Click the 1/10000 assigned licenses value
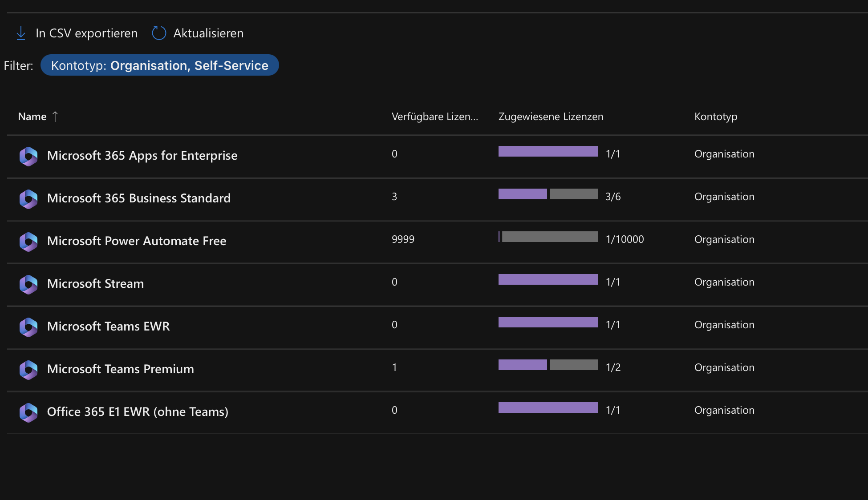This screenshot has width=868, height=500. click(625, 239)
